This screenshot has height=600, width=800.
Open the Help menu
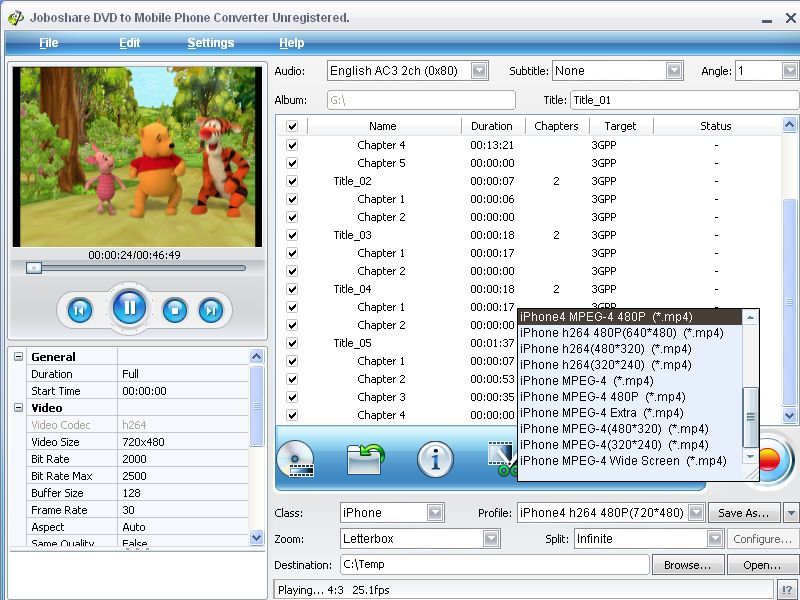tap(291, 43)
